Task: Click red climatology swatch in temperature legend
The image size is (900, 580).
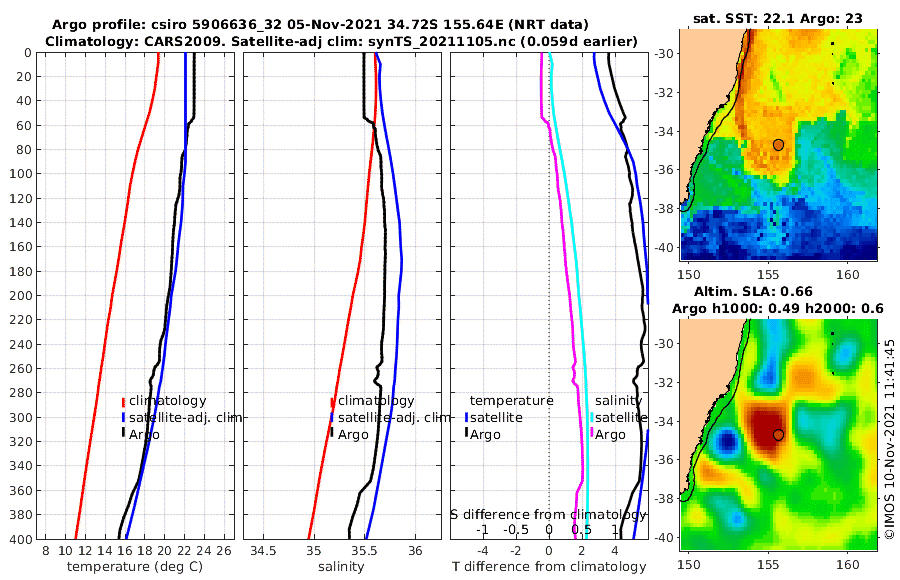Action: click(123, 401)
